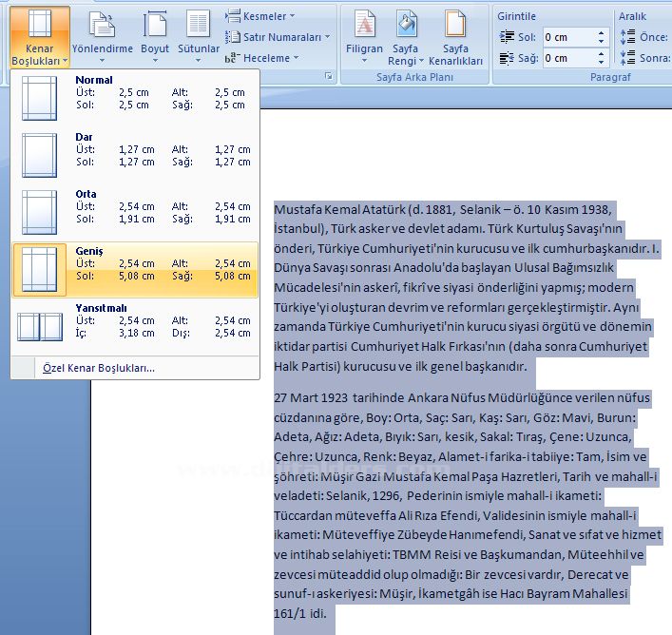Decrease Sol indent with down arrow
Screen dimensions: 672x635
tap(602, 42)
